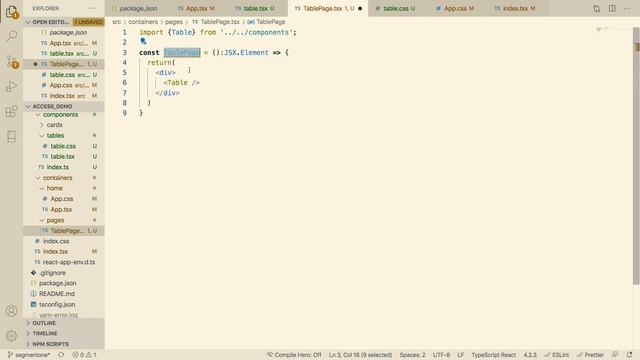Screen dimensions: 640x360
Task: Click the lightbulb code action on line 2
Action: point(143,41)
